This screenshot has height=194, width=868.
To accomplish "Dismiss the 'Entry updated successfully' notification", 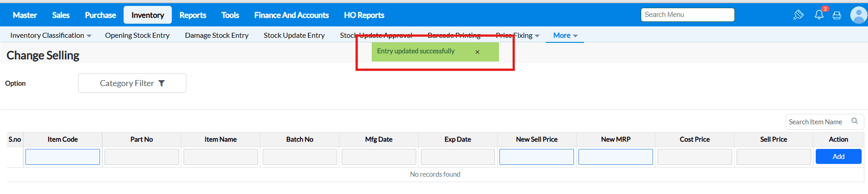I will click(x=477, y=52).
